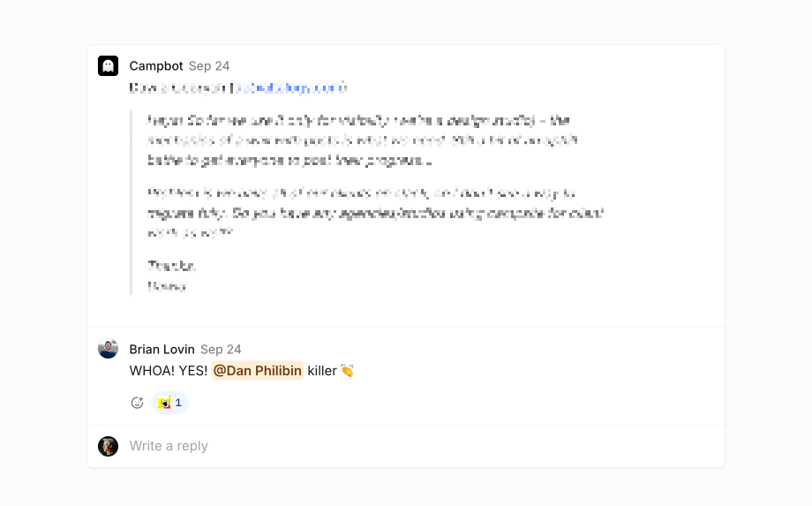Open the add reaction smiley icon
This screenshot has height=506, width=812.
(x=137, y=403)
